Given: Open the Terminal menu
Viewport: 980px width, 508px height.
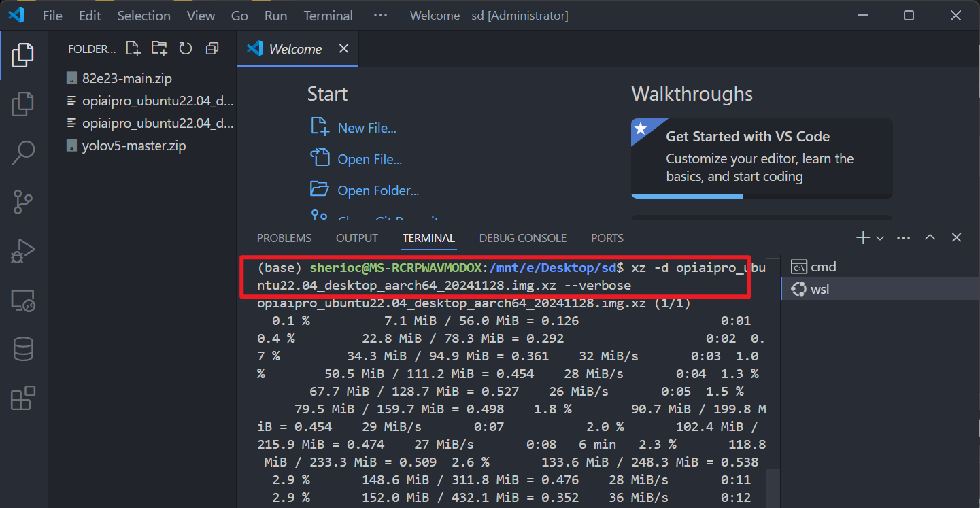Looking at the screenshot, I should click(328, 15).
